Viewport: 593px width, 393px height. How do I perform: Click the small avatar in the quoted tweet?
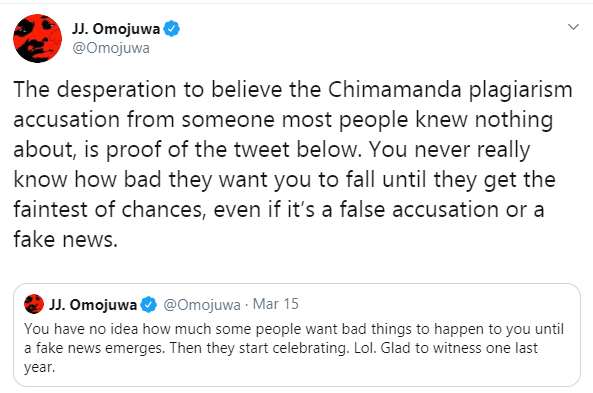(34, 304)
